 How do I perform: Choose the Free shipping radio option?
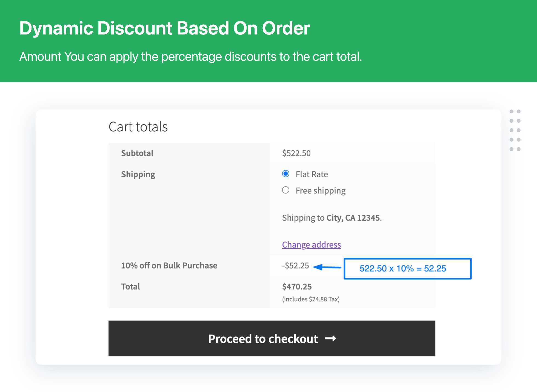(x=285, y=190)
